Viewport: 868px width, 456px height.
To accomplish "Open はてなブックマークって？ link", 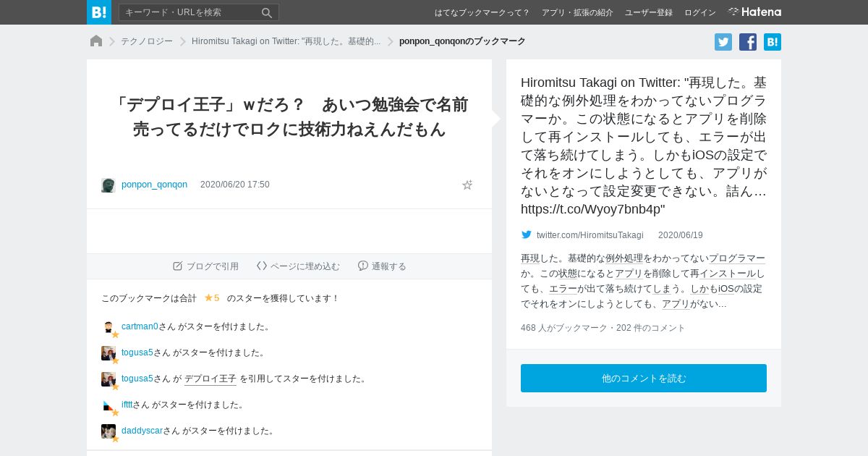I will 482,12.
